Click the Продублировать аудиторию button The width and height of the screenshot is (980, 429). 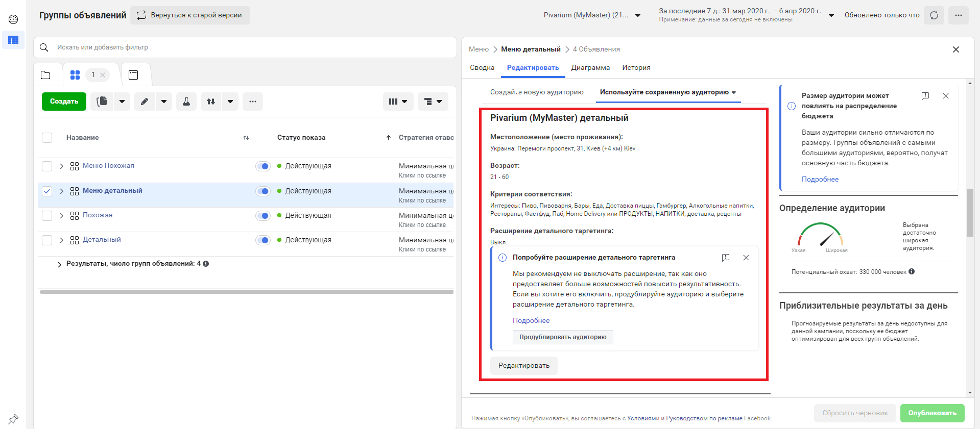point(563,337)
